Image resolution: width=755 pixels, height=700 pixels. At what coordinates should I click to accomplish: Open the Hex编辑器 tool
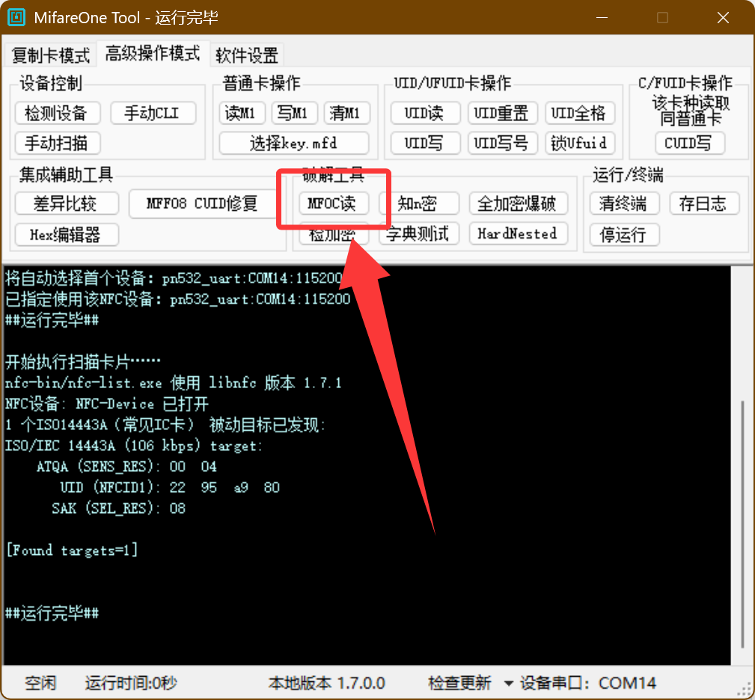click(66, 234)
